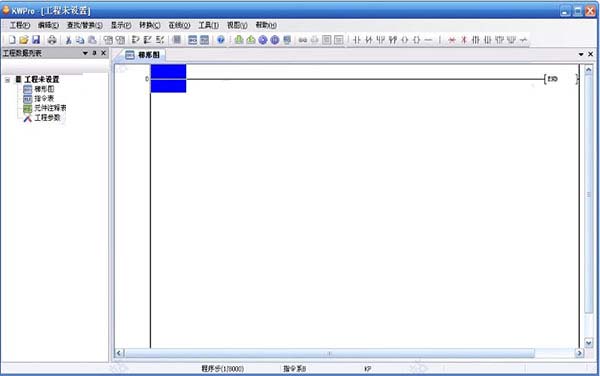Click the horizontal scrollbar left arrow

119,353
